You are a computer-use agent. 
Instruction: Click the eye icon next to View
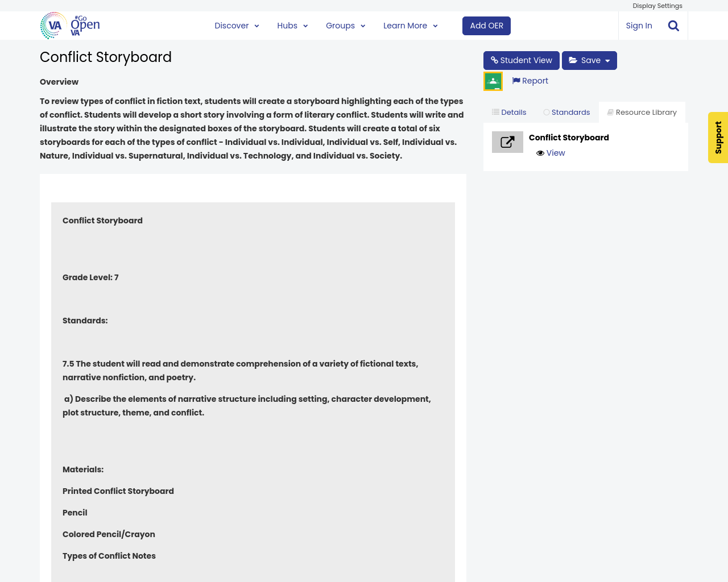(540, 153)
